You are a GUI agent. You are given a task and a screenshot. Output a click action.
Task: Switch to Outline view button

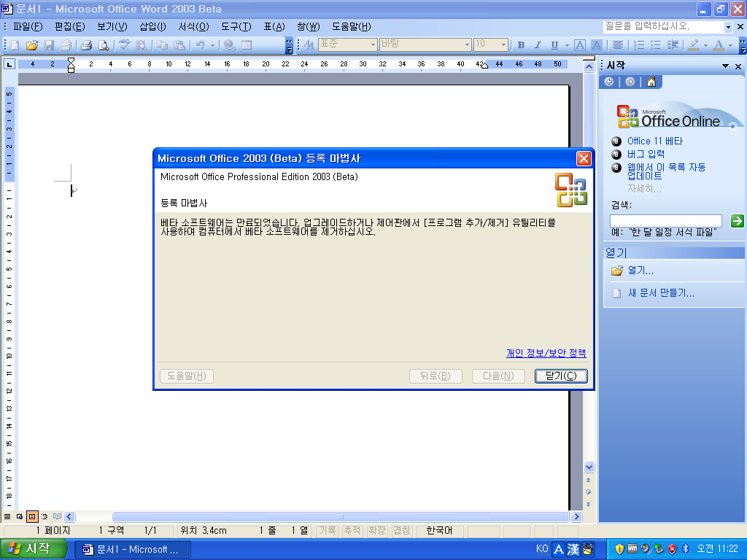click(x=44, y=516)
